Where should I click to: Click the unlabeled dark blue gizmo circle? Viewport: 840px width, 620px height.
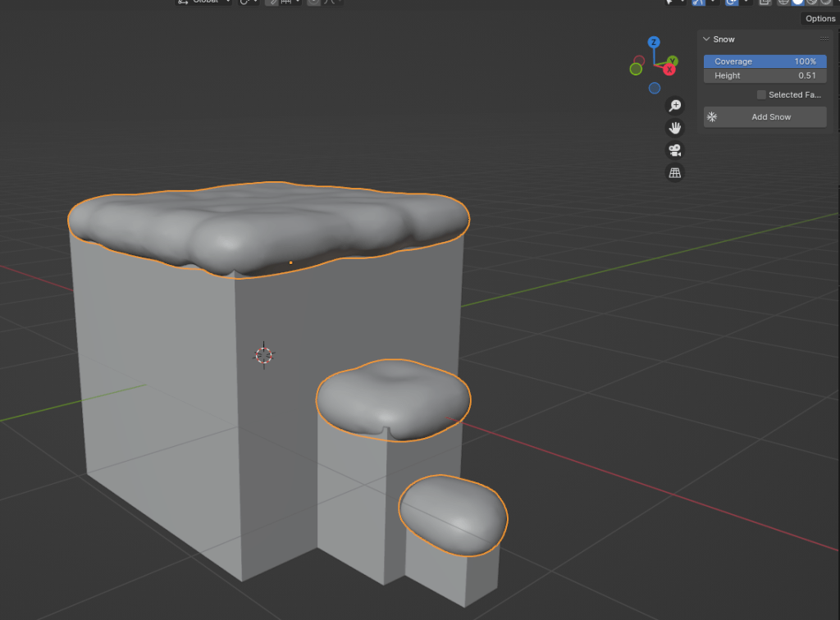pos(654,88)
